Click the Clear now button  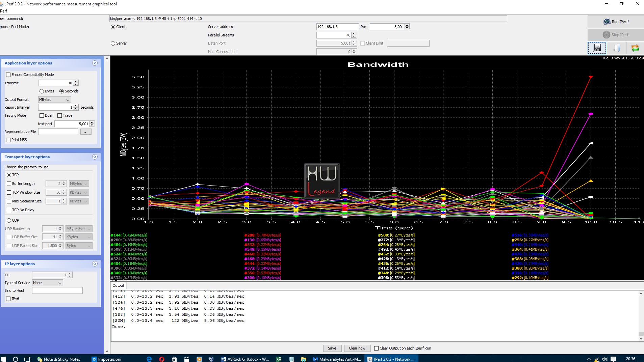pyautogui.click(x=357, y=348)
